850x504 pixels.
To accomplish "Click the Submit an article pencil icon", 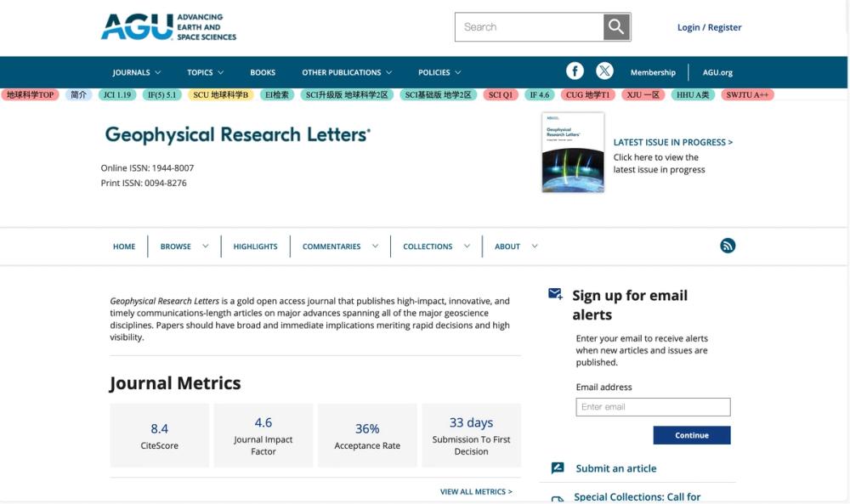I will click(x=558, y=467).
